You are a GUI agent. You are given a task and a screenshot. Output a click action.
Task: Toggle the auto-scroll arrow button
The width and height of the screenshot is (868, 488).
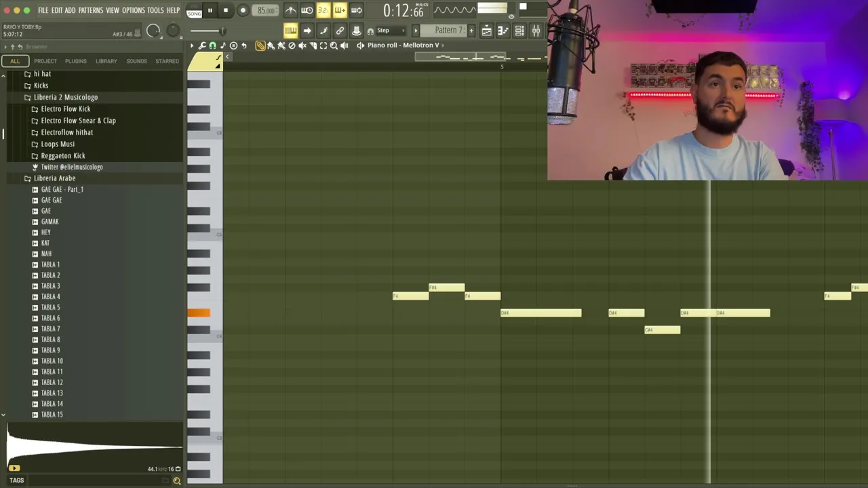(307, 30)
